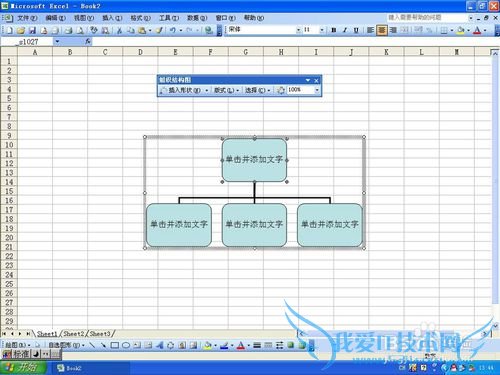Toggle Align Left
This screenshot has height=375, width=500.
tap(370, 30)
